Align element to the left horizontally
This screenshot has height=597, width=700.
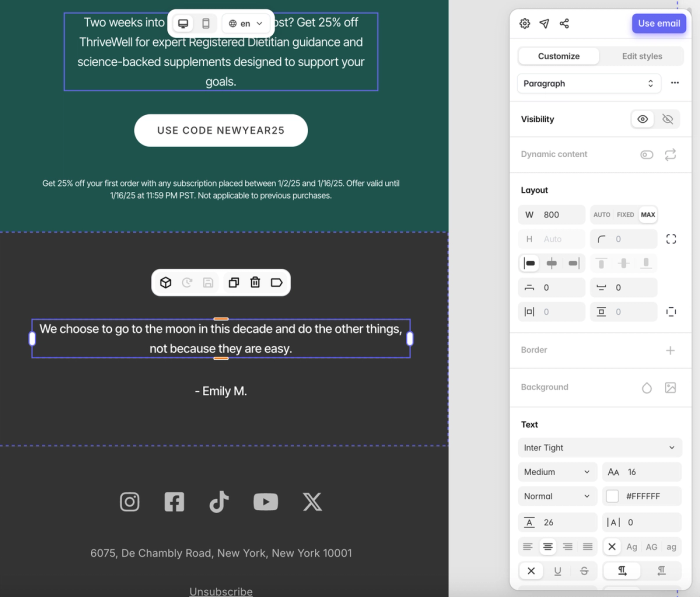point(529,263)
